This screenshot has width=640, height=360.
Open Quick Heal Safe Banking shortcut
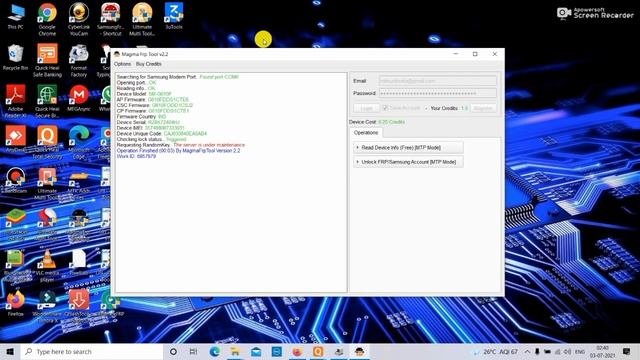point(47,60)
